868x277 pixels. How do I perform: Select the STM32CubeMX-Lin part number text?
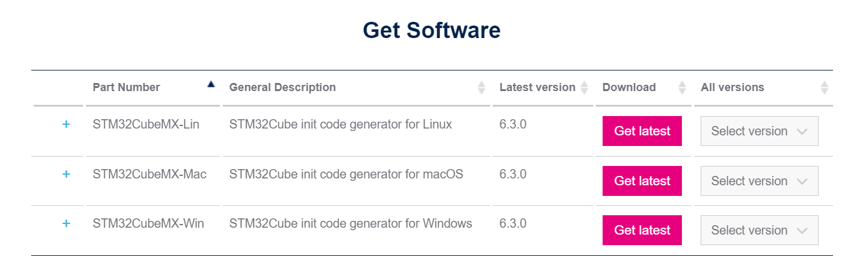coord(146,124)
